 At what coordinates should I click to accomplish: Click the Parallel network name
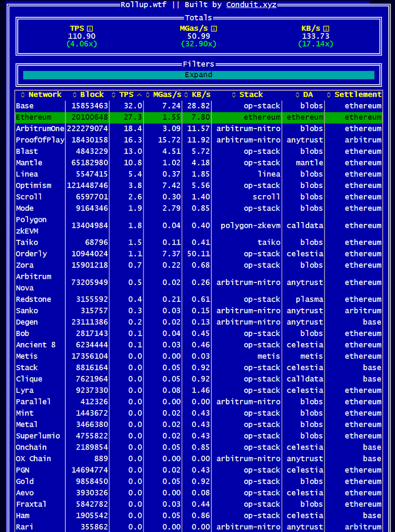pyautogui.click(x=33, y=402)
